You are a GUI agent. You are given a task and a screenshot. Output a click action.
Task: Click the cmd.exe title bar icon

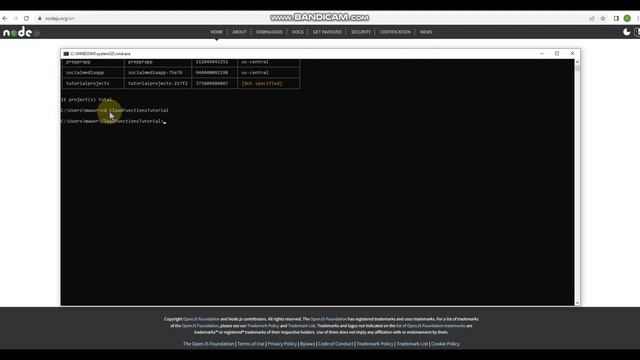[x=66, y=53]
